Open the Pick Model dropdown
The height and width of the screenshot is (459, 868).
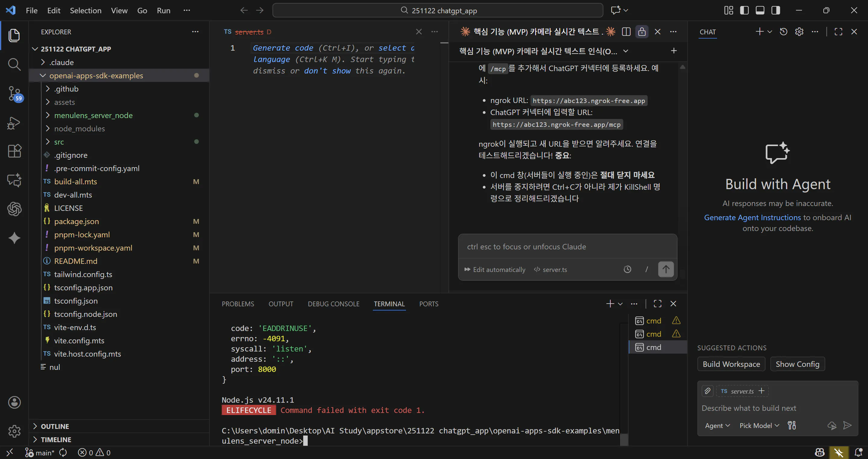point(759,425)
